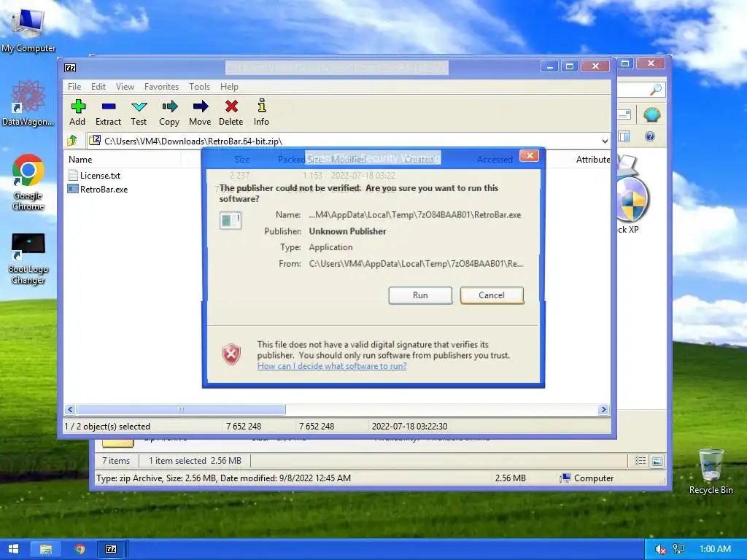Click the muted volume tray icon
This screenshot has width=747, height=560.
(659, 549)
